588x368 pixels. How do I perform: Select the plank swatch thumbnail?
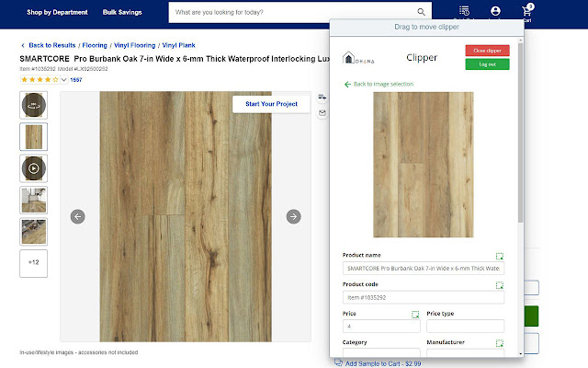point(34,137)
